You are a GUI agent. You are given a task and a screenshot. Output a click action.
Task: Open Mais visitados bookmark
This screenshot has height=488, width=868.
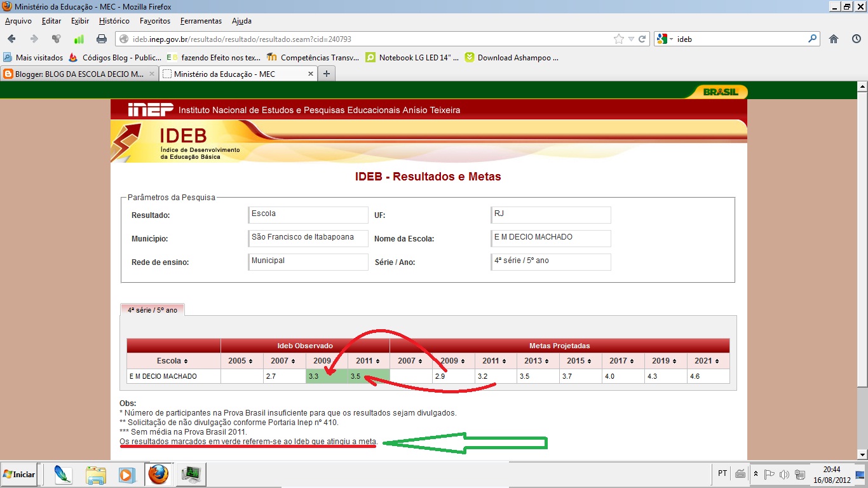34,57
